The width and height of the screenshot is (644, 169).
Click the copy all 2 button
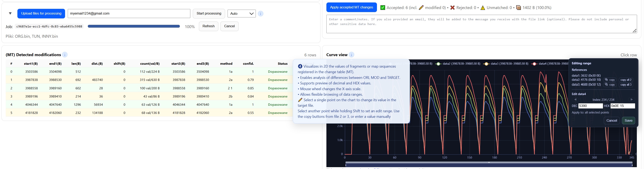pyautogui.click(x=626, y=80)
